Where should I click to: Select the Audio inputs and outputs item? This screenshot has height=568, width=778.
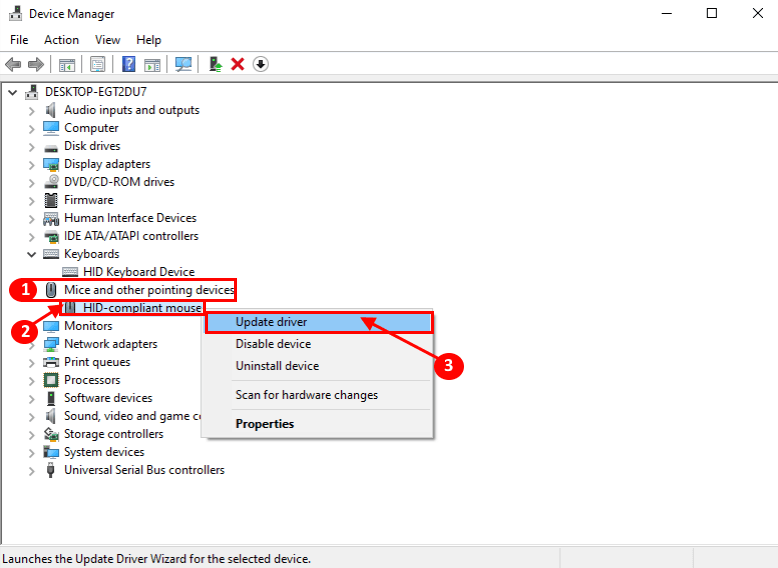click(x=131, y=110)
